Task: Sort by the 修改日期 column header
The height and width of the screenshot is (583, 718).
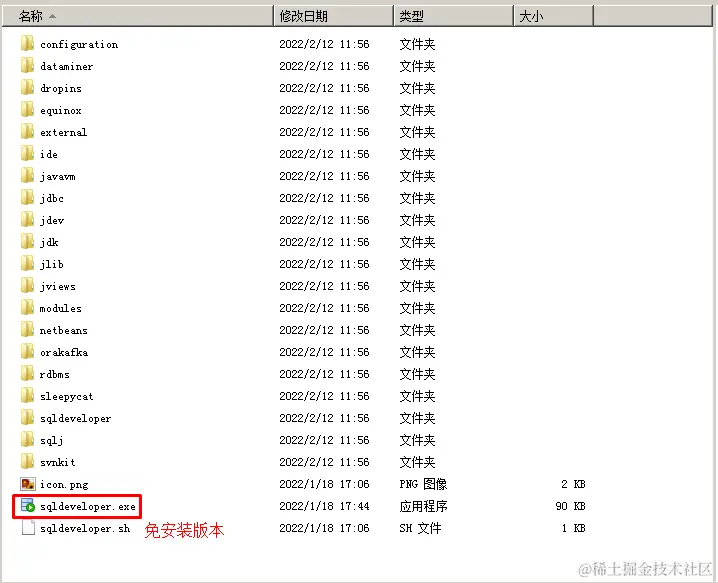Action: (334, 16)
